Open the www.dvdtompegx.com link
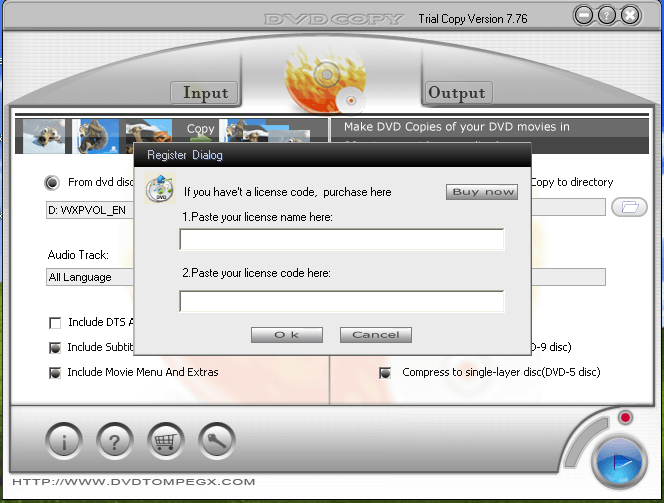664x503 pixels. tap(134, 482)
